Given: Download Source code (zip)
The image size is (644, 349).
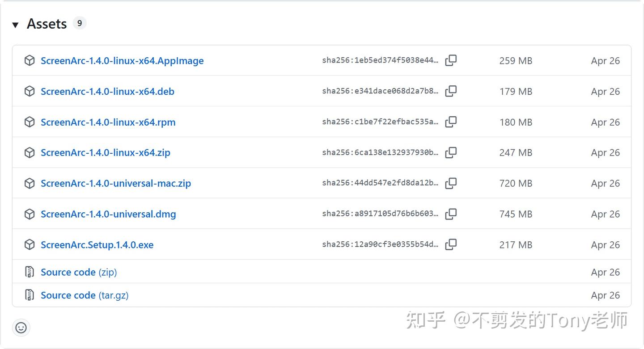Looking at the screenshot, I should (79, 272).
